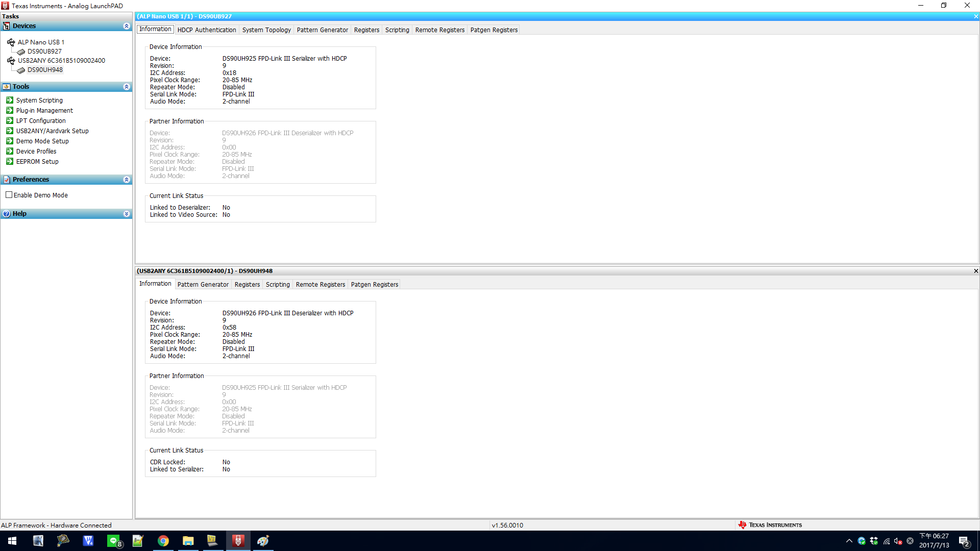Open Plug-in Management tool

coord(44,111)
